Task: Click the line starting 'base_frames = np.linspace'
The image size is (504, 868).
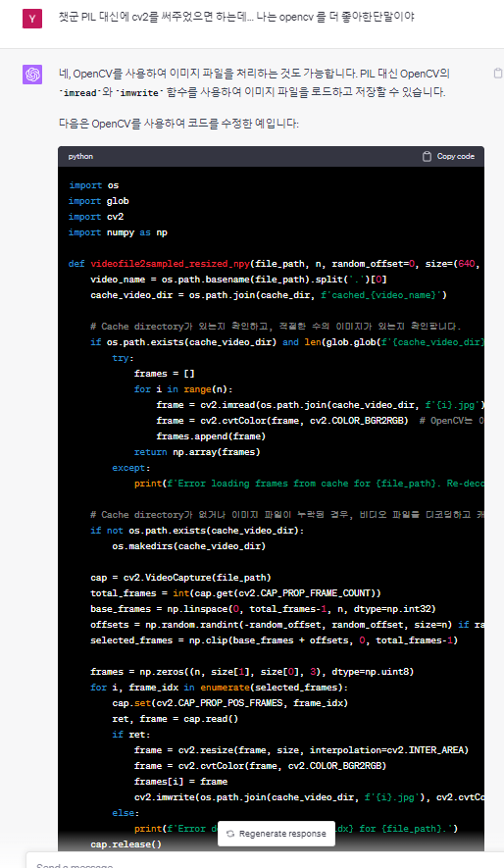Action: (263, 609)
